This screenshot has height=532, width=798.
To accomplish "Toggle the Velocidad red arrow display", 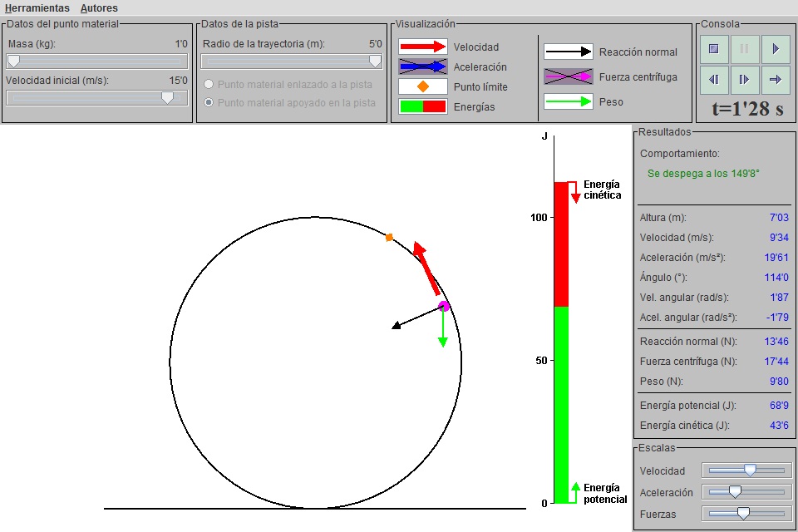I will (x=423, y=47).
